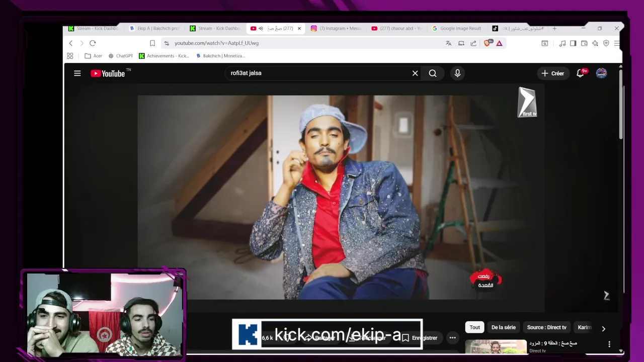The height and width of the screenshot is (362, 644).
Task: Switch to the first Stream - Kick Dashboard tab
Action: pos(94,29)
